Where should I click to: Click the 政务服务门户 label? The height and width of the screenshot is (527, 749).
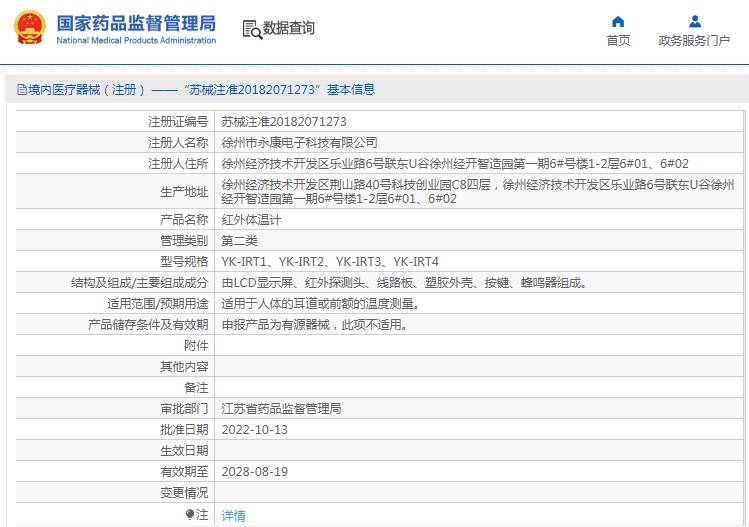pos(694,41)
